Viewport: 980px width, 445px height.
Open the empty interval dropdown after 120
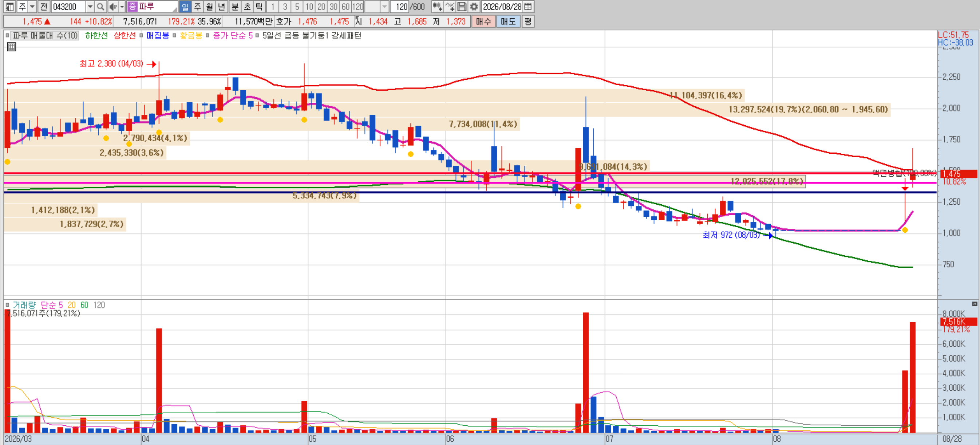[x=384, y=7]
